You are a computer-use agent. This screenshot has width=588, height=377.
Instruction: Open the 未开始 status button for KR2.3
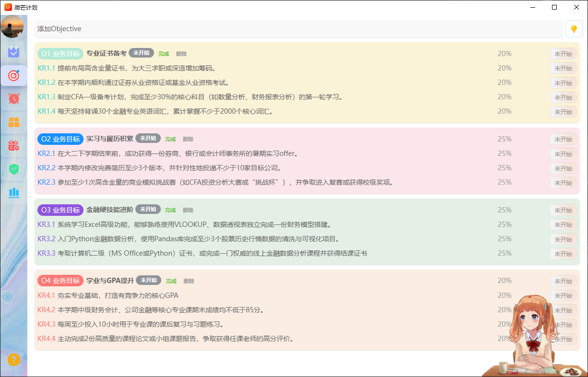(563, 183)
